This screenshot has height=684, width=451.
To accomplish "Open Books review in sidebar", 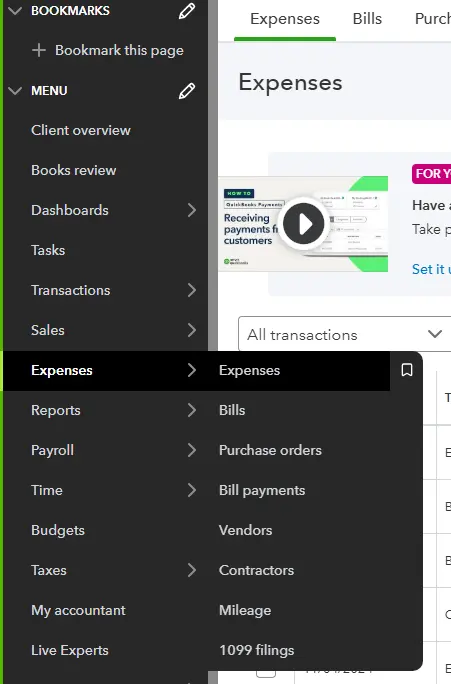I will 74,170.
